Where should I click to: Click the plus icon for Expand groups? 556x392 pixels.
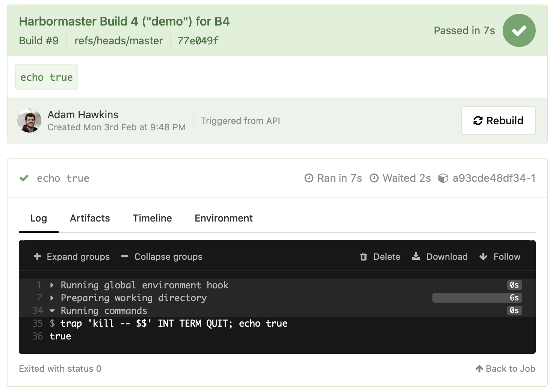[37, 257]
